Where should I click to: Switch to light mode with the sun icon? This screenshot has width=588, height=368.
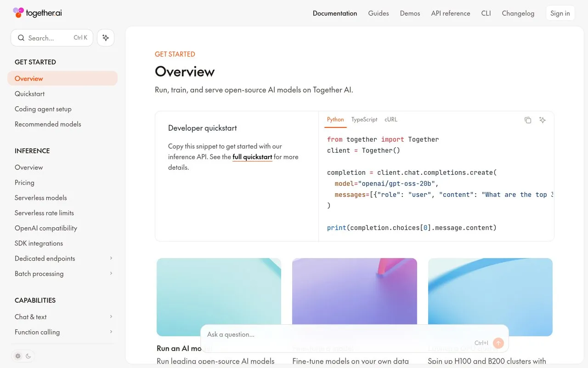tap(18, 356)
